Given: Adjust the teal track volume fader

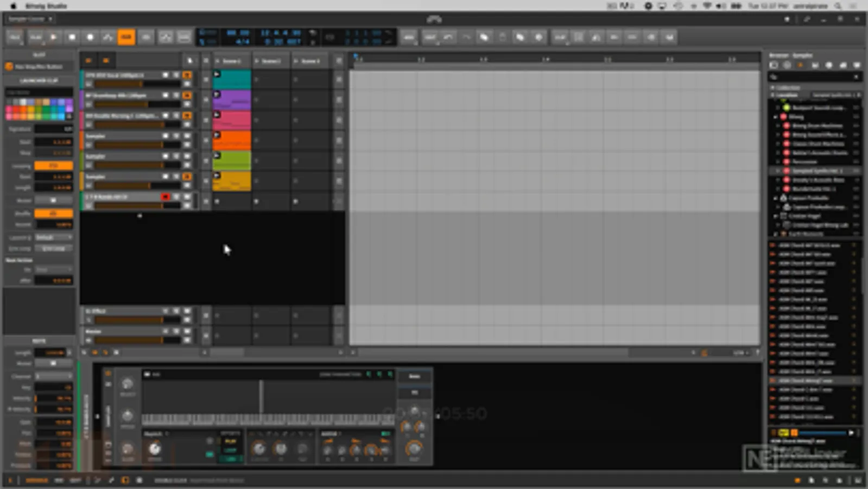Looking at the screenshot, I should (137, 84).
